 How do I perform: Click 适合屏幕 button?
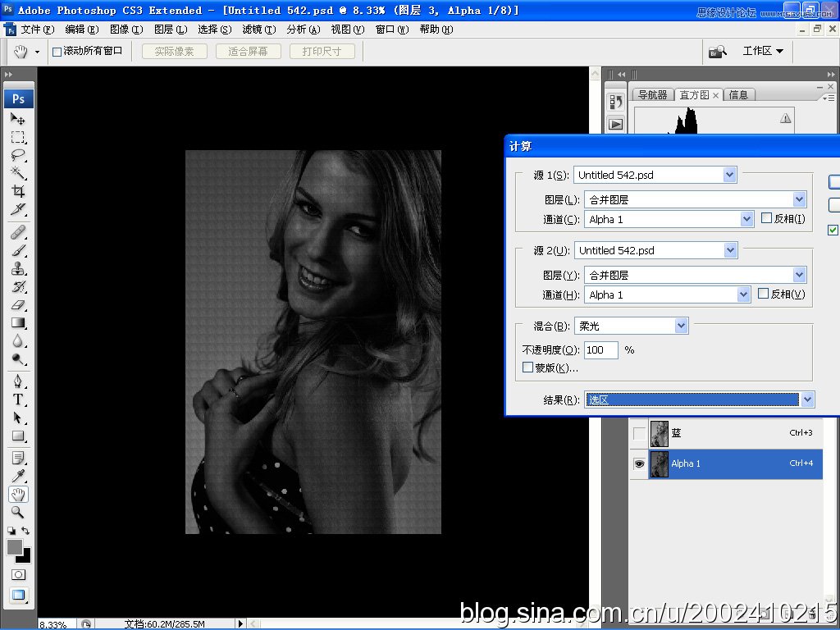[x=248, y=52]
